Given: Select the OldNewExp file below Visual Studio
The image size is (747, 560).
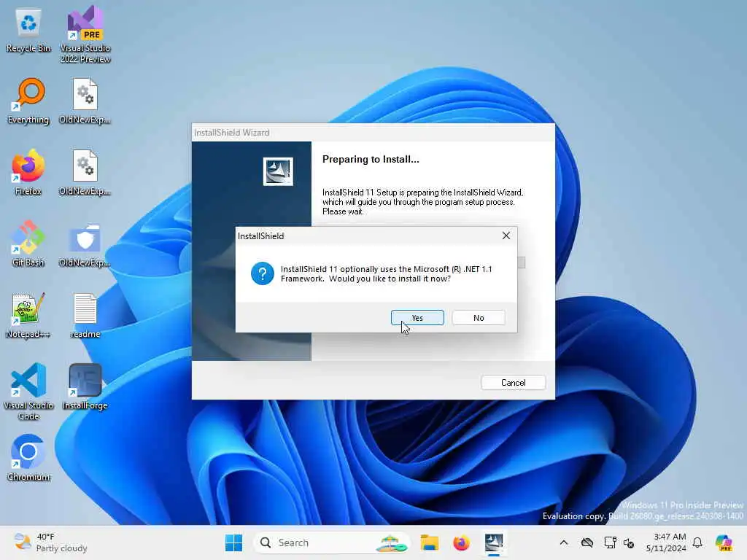Looking at the screenshot, I should (85, 101).
